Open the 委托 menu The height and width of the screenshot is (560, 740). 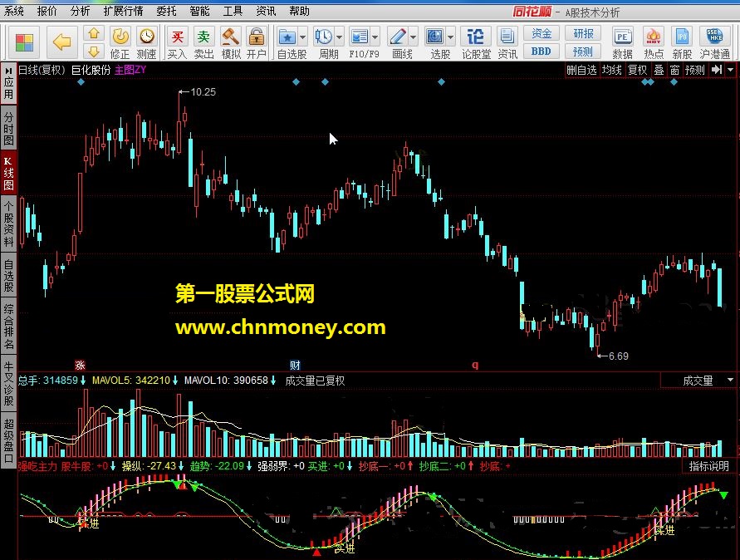tap(166, 11)
